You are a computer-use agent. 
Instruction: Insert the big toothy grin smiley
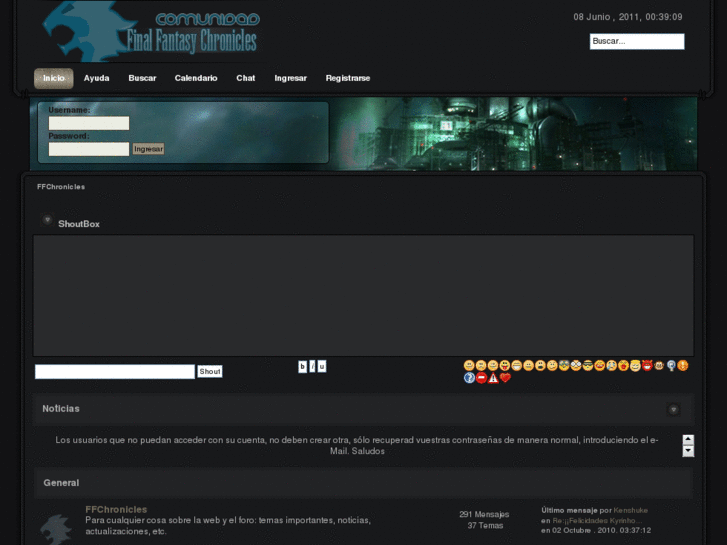click(x=517, y=365)
